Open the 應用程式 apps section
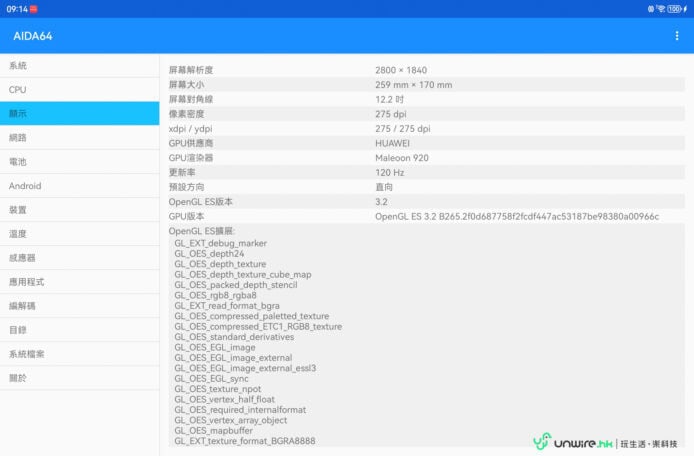 pyautogui.click(x=80, y=282)
